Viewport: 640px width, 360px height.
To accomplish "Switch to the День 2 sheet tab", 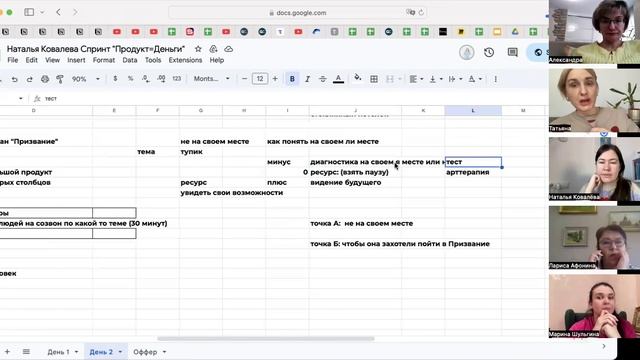I will pyautogui.click(x=101, y=352).
